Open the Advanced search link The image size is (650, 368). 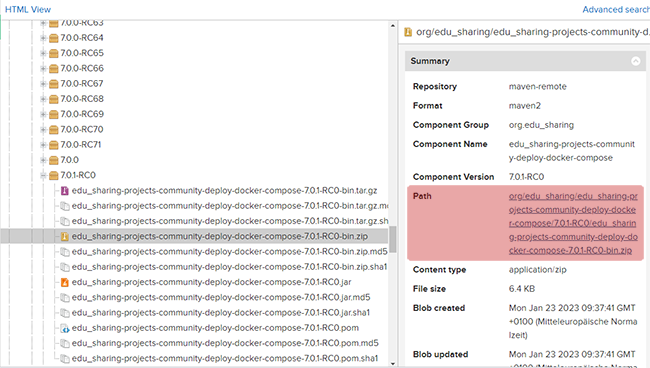[616, 9]
